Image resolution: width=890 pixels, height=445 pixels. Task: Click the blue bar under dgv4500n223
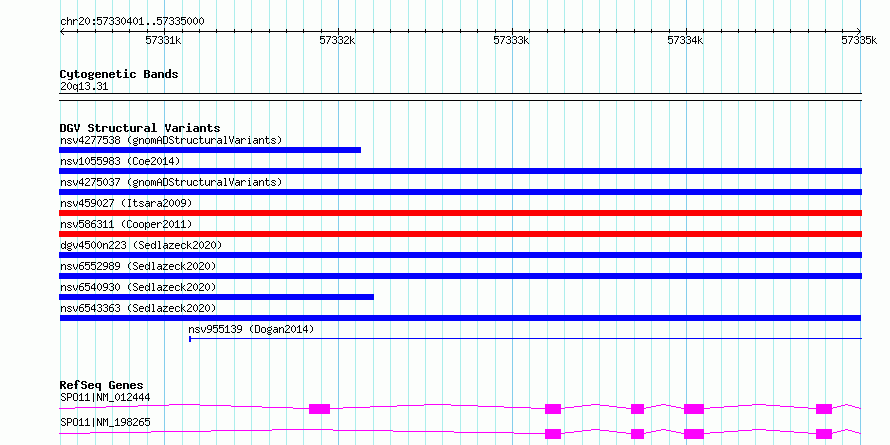pyautogui.click(x=460, y=255)
